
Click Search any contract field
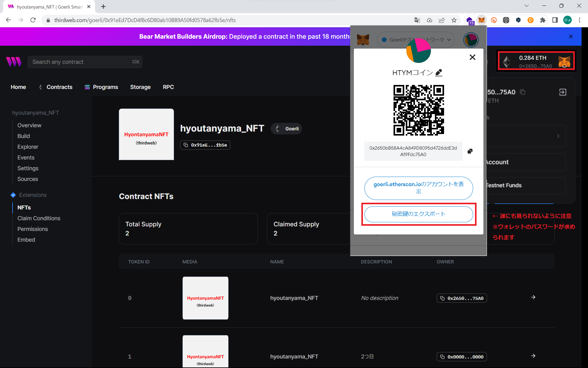85,62
